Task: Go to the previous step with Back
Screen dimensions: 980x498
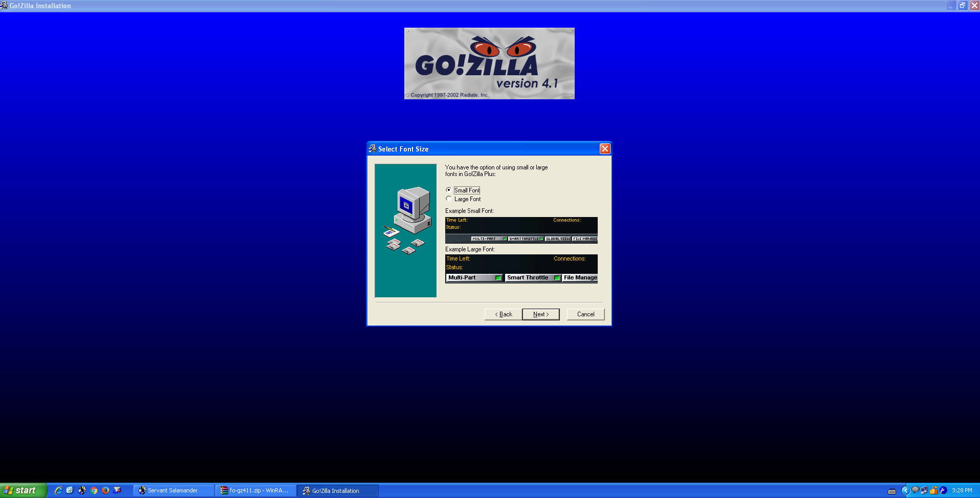Action: pyautogui.click(x=503, y=314)
